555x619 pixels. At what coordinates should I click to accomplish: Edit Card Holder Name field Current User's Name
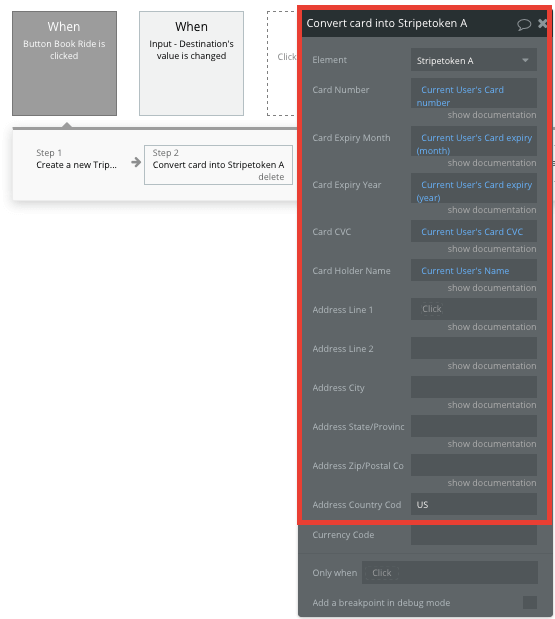point(474,270)
